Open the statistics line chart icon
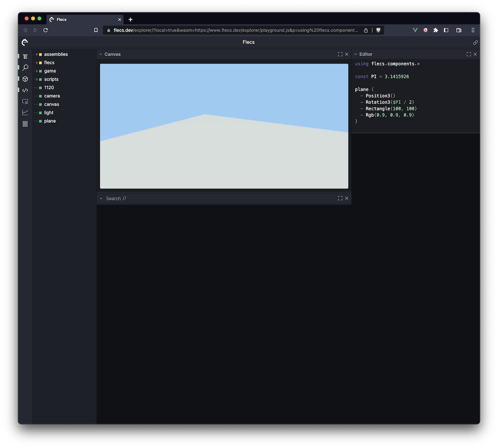498x448 pixels. 25,113
